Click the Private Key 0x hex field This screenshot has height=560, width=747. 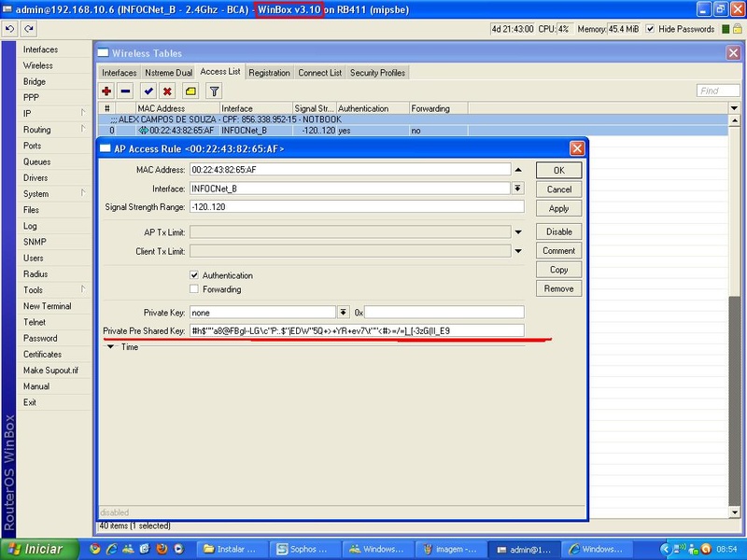click(x=444, y=313)
